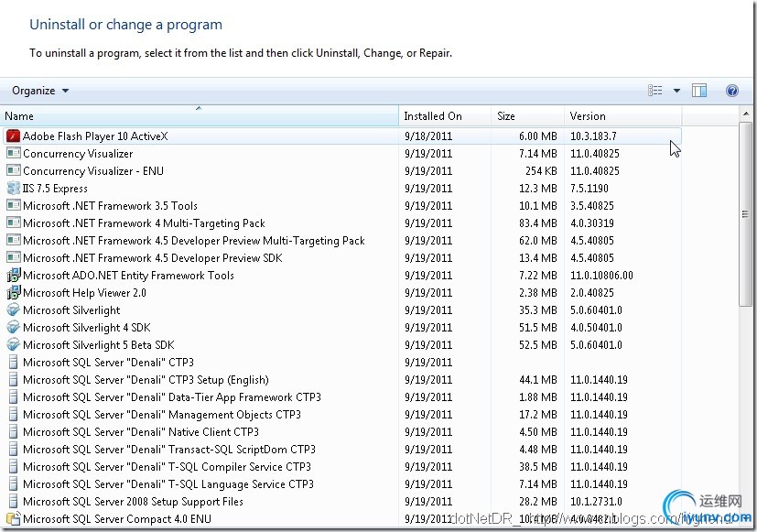Click the .NET 4.5 Developer Preview SDK icon
The image size is (757, 532).
pos(14,258)
